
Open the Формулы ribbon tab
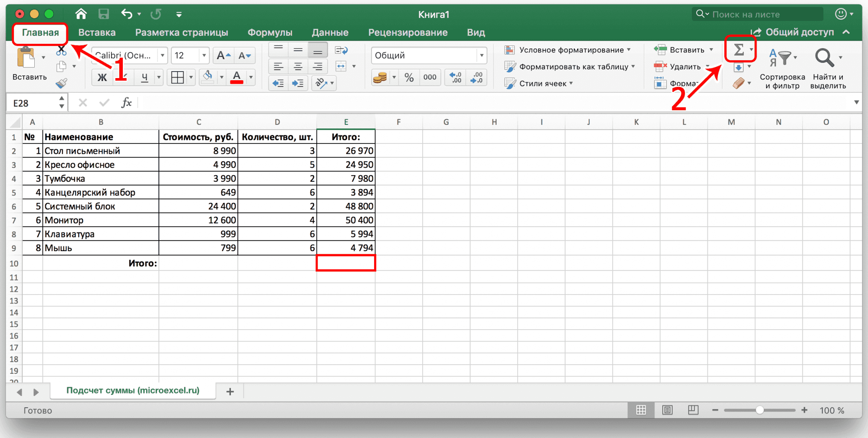click(x=270, y=33)
